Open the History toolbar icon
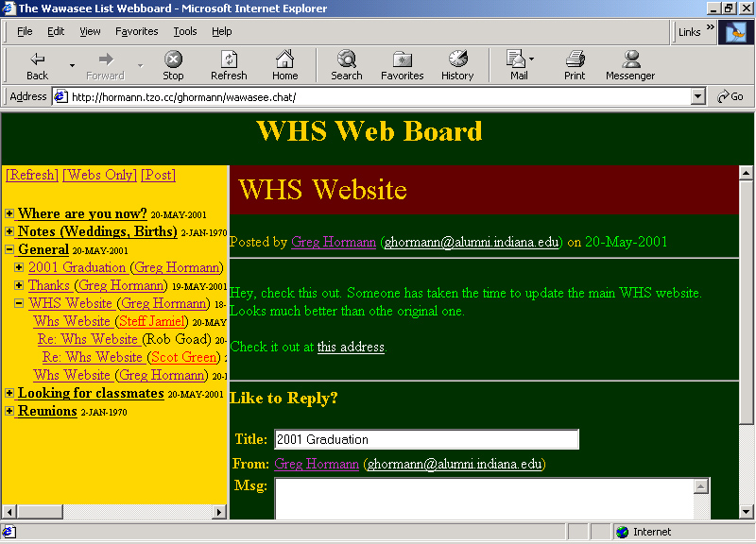 point(457,64)
